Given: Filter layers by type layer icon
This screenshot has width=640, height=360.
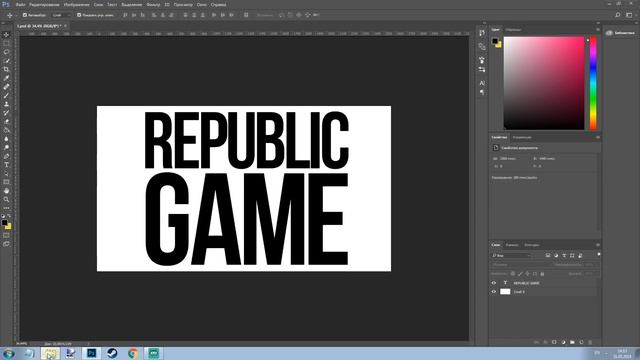Looking at the screenshot, I should (x=564, y=256).
